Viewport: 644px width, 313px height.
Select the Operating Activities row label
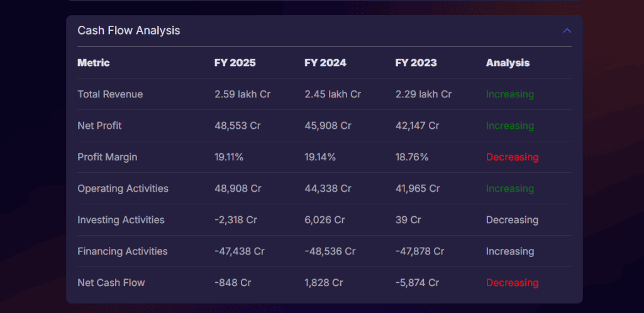(123, 189)
